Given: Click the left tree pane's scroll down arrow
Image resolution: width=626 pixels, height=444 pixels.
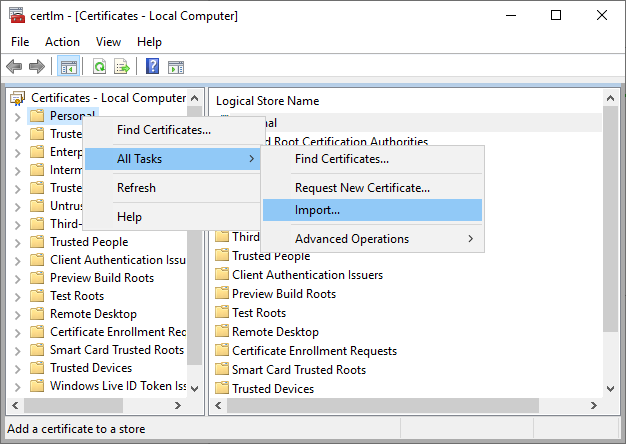Looking at the screenshot, I should pyautogui.click(x=195, y=387).
